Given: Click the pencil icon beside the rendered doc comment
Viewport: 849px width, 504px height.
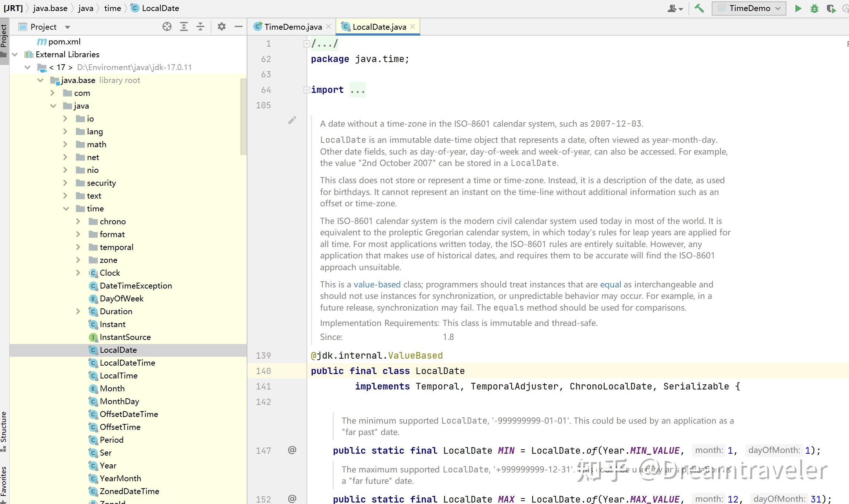Looking at the screenshot, I should point(292,120).
